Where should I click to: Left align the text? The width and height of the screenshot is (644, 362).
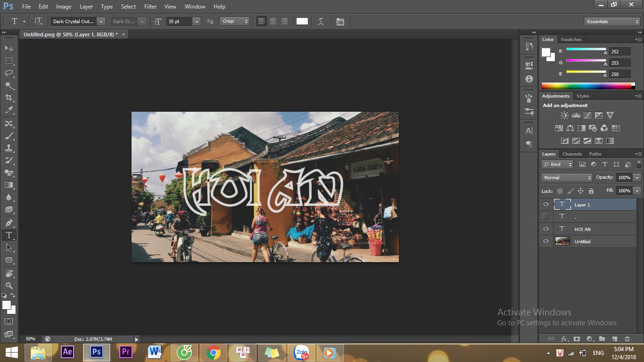click(x=261, y=21)
